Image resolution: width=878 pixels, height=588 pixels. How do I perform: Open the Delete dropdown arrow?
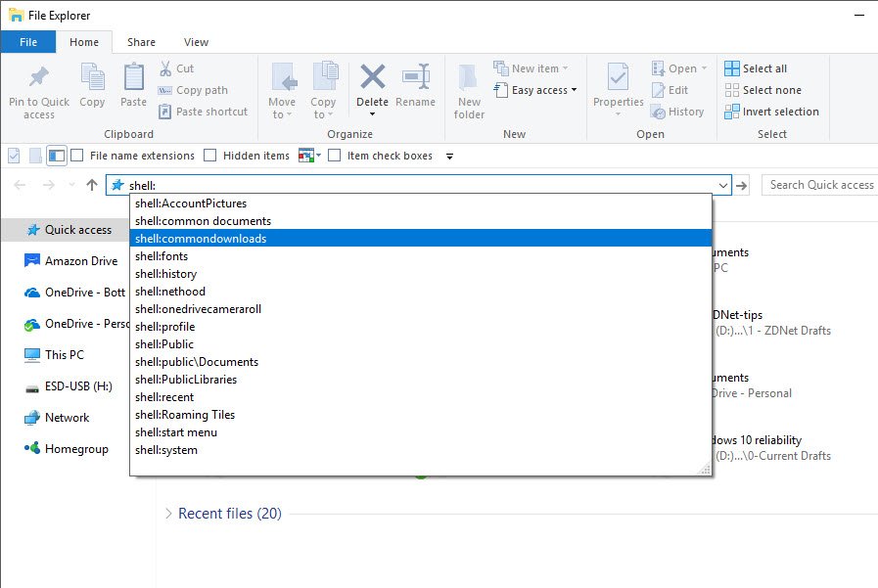point(372,114)
